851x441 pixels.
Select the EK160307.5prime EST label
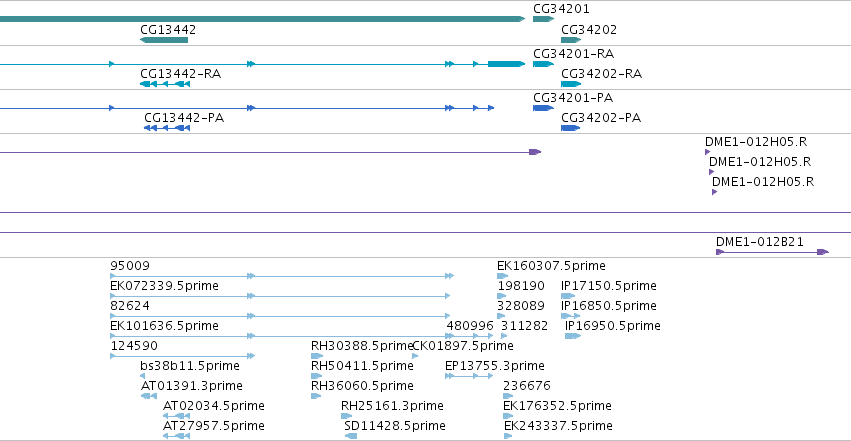tap(551, 266)
